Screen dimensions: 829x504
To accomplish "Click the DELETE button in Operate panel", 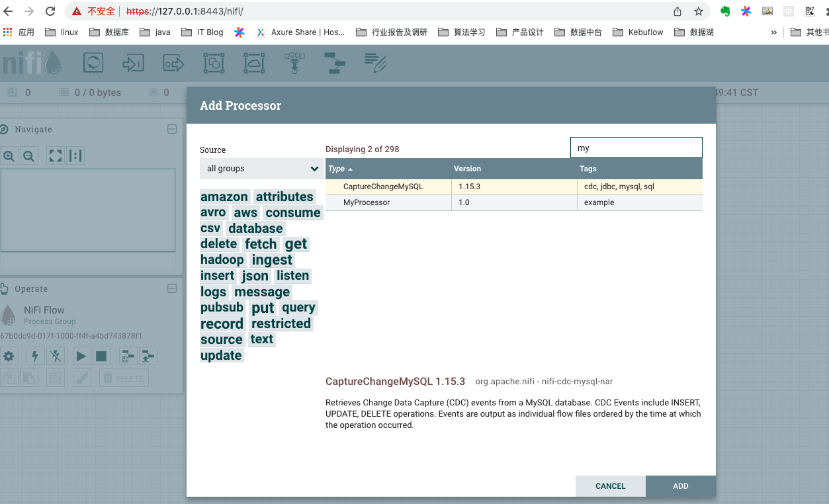I will pyautogui.click(x=124, y=378).
